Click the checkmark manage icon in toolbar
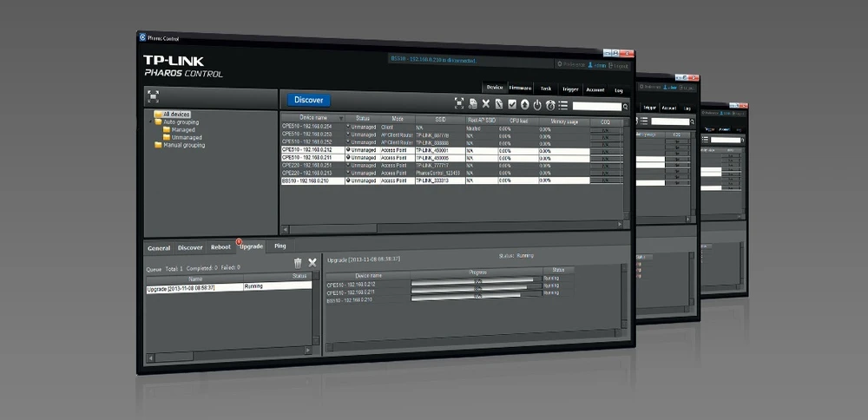The height and width of the screenshot is (420, 868). coord(511,105)
